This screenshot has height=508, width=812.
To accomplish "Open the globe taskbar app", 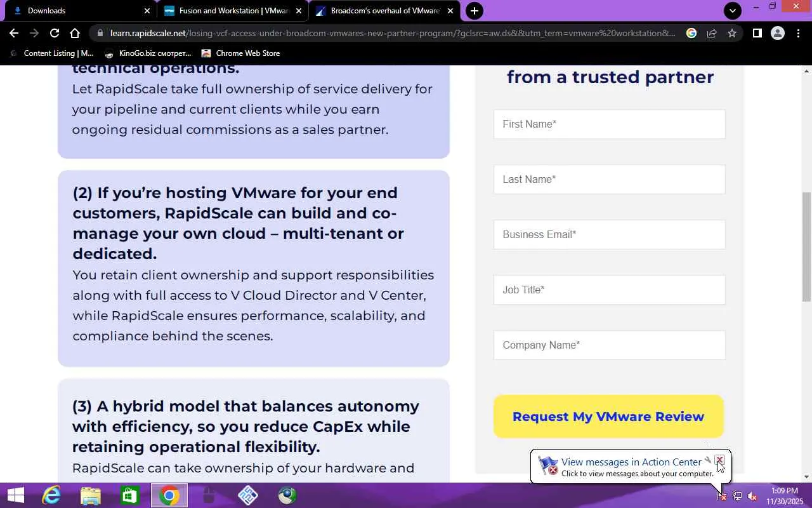I will [x=287, y=495].
